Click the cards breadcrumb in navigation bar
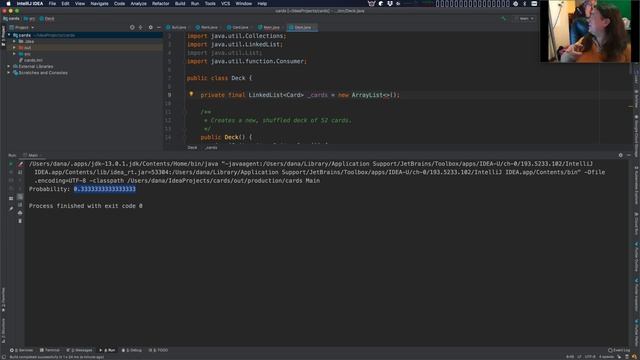 (11, 18)
